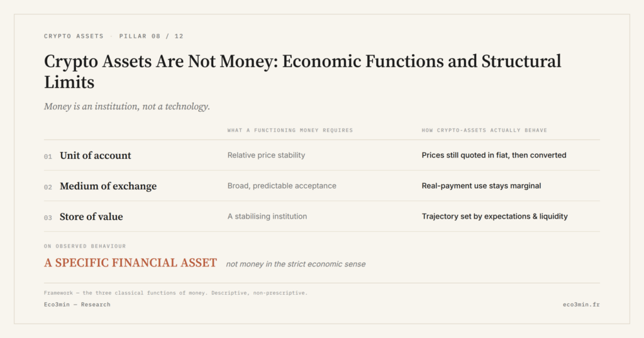Click Relative price stability text
Viewport: 644px width, 338px height.
(x=266, y=155)
